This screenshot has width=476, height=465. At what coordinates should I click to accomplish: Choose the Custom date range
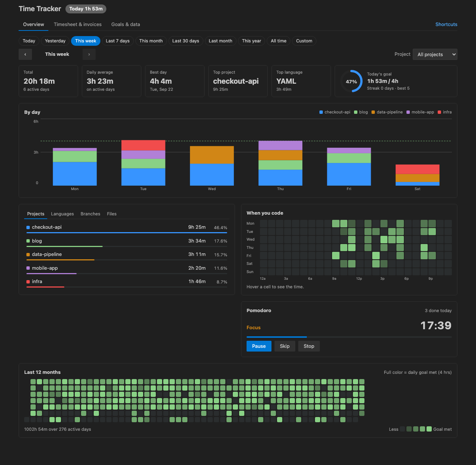[304, 41]
